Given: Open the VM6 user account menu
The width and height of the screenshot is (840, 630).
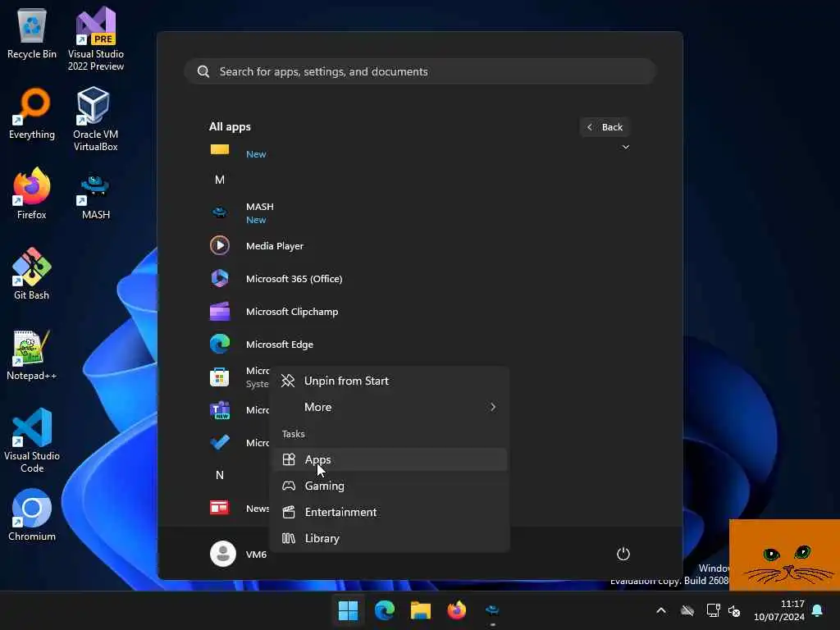Looking at the screenshot, I should (239, 554).
